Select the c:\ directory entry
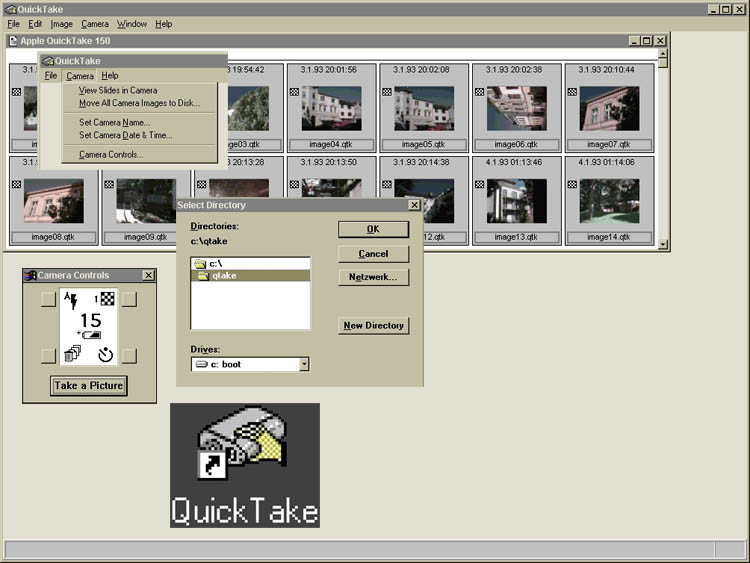The height and width of the screenshot is (563, 750). (x=250, y=264)
